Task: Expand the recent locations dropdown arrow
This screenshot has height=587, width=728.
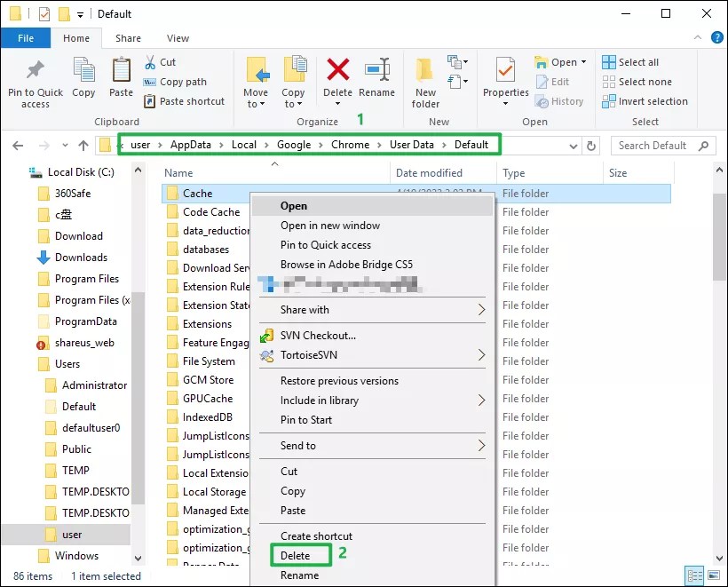Action: pos(65,146)
